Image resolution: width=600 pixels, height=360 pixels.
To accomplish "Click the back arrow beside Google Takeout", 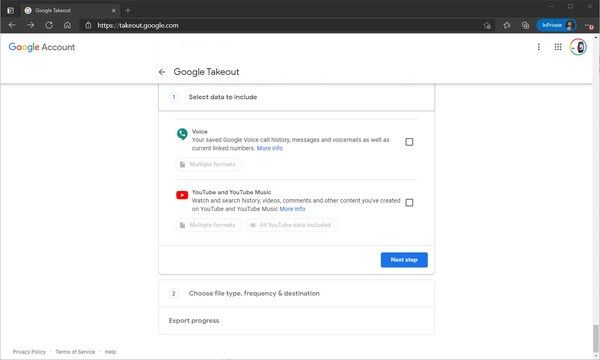I will (162, 72).
